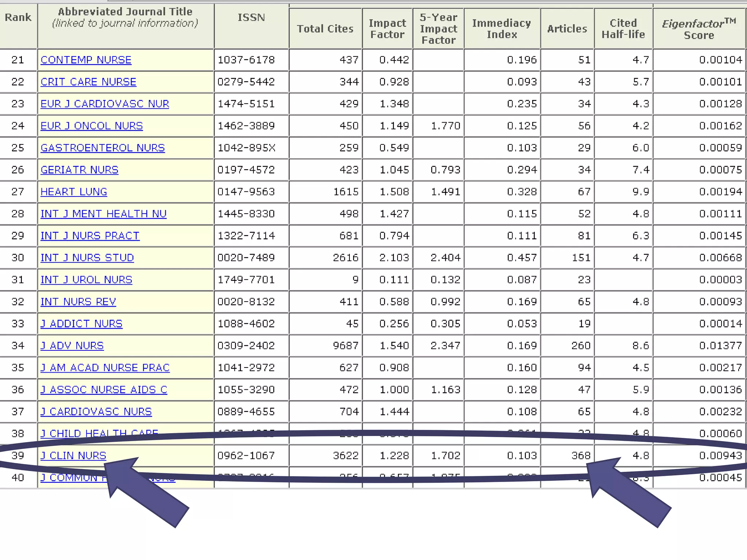Select INT J MENT HEALTH NU link
Screen dimensions: 747x560
click(104, 214)
